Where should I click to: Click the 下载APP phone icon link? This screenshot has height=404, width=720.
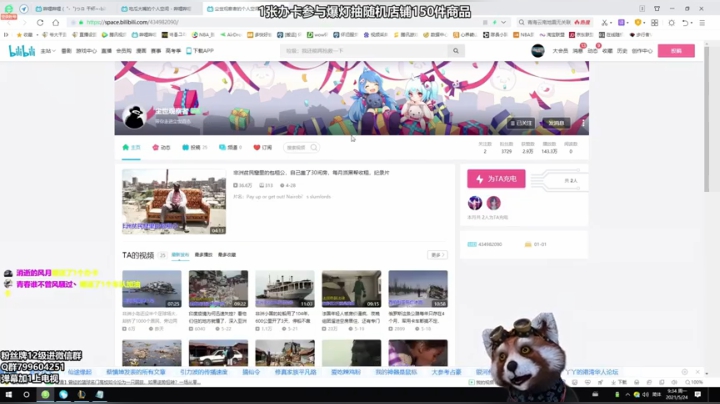click(200, 51)
